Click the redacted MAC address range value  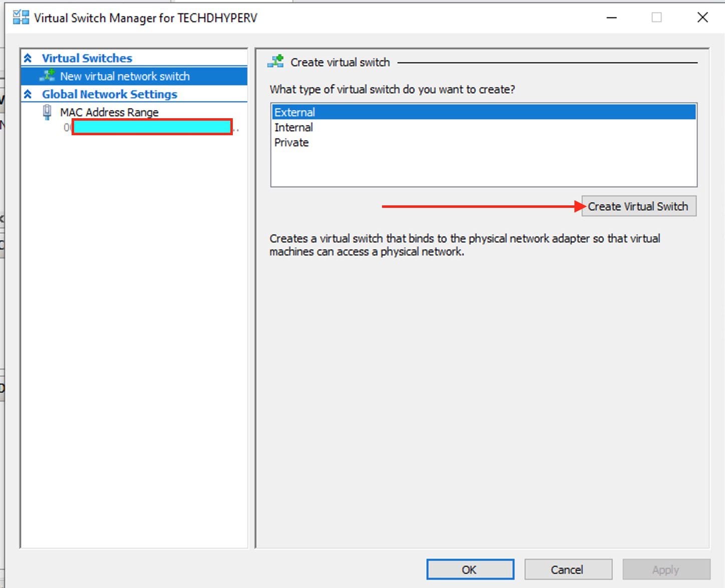pyautogui.click(x=152, y=127)
